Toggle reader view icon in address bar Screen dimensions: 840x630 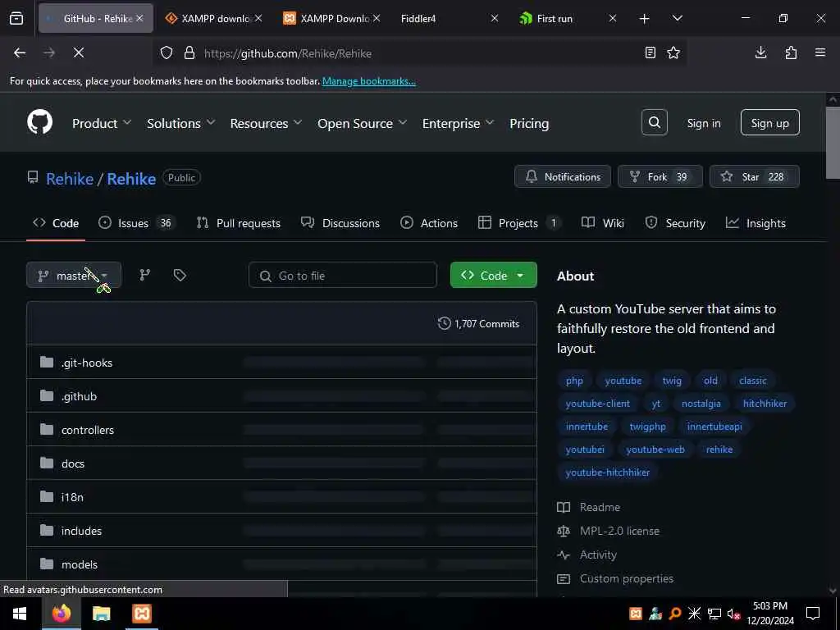(x=650, y=52)
